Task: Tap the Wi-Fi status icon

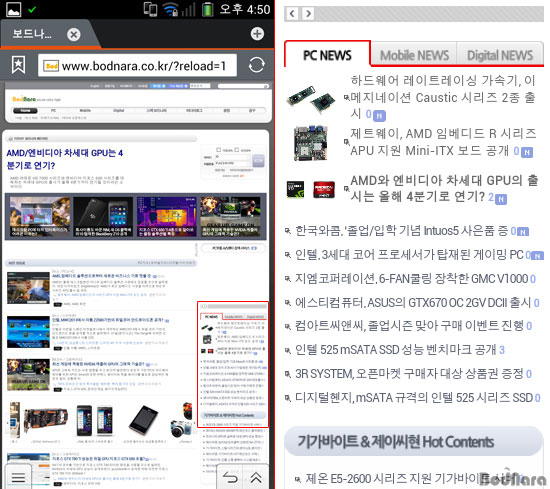Action: click(171, 9)
